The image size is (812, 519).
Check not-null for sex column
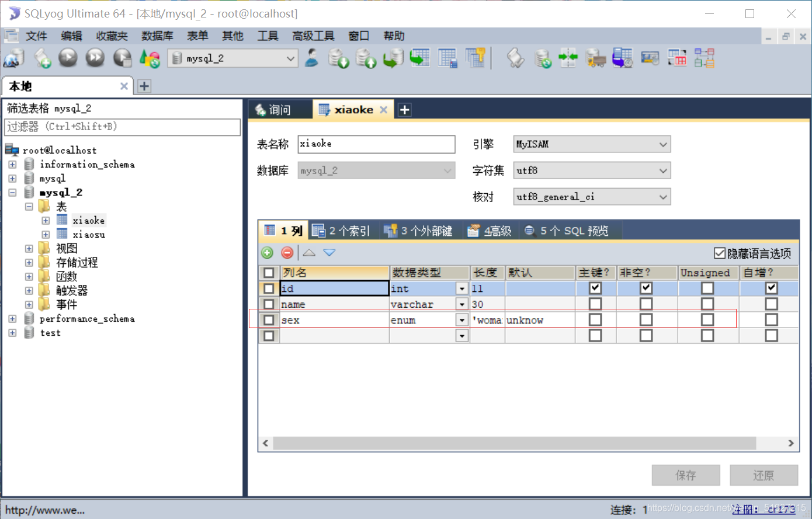646,320
